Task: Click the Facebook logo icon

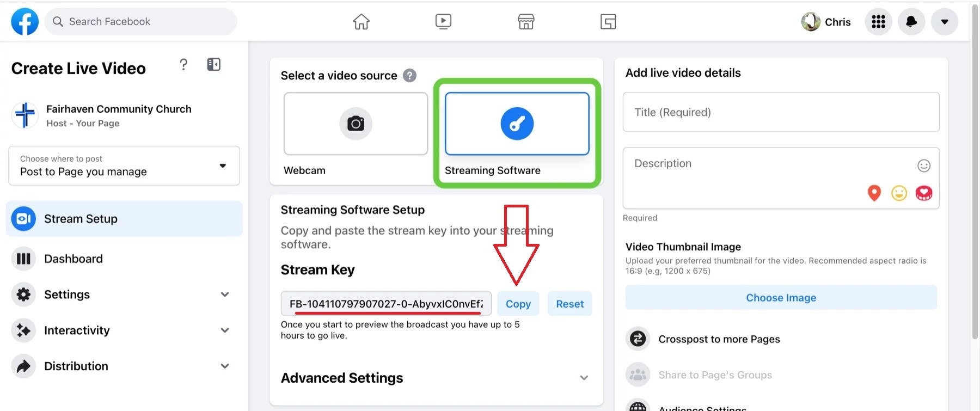Action: click(25, 22)
